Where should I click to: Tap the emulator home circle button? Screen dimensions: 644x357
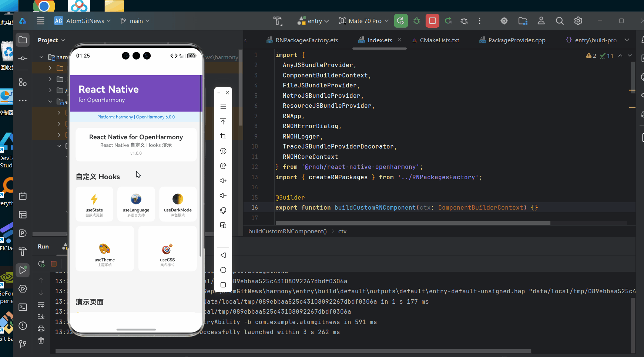pyautogui.click(x=223, y=270)
